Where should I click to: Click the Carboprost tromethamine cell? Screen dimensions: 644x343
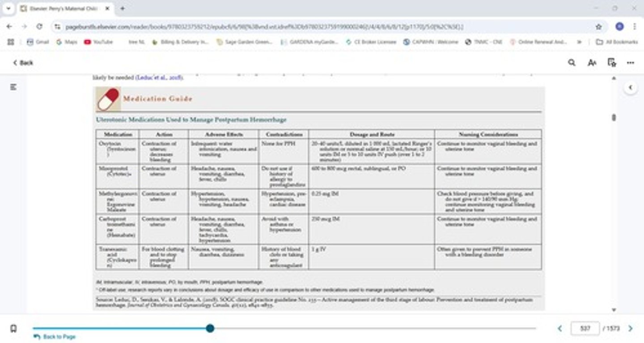[x=118, y=229]
